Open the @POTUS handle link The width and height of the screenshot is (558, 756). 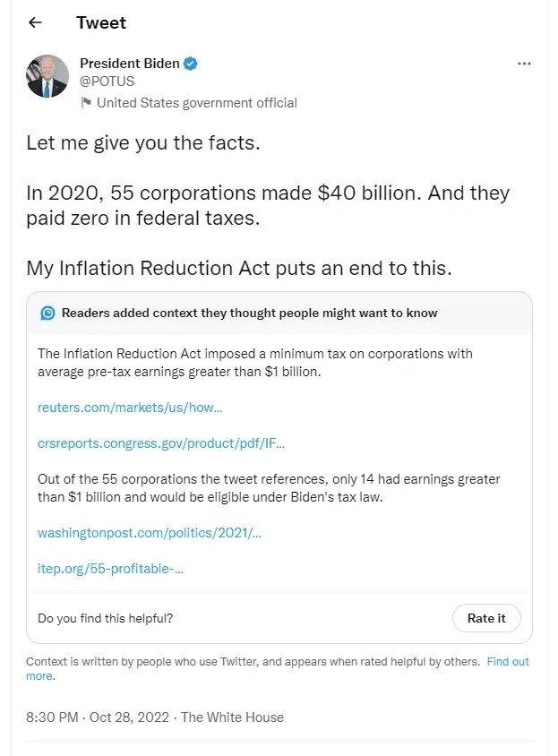point(107,82)
